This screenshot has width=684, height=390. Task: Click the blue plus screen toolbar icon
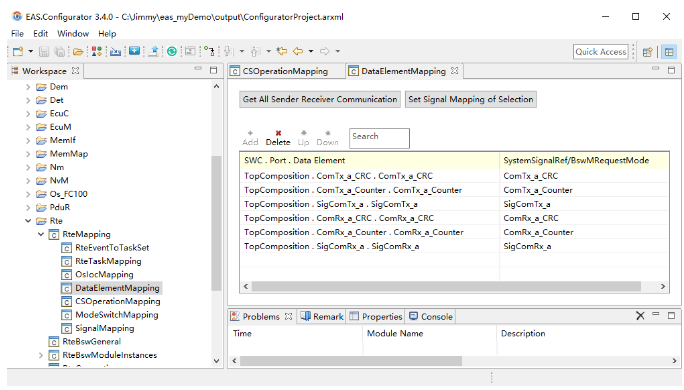(134, 51)
